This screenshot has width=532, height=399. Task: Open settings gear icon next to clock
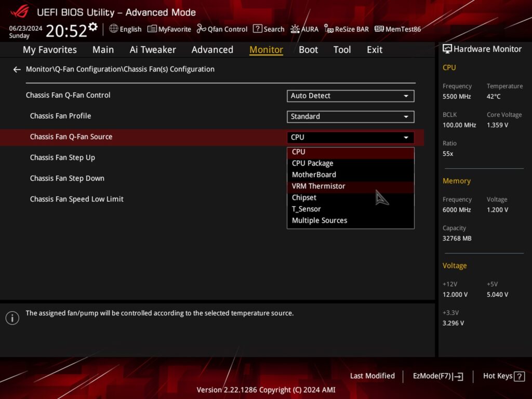[93, 27]
